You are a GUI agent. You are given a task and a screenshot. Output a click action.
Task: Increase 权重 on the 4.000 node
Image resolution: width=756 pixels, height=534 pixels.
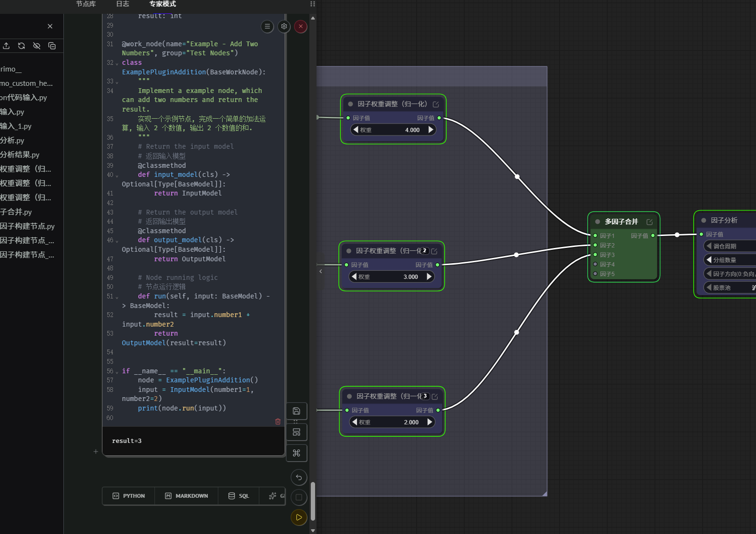[431, 130]
